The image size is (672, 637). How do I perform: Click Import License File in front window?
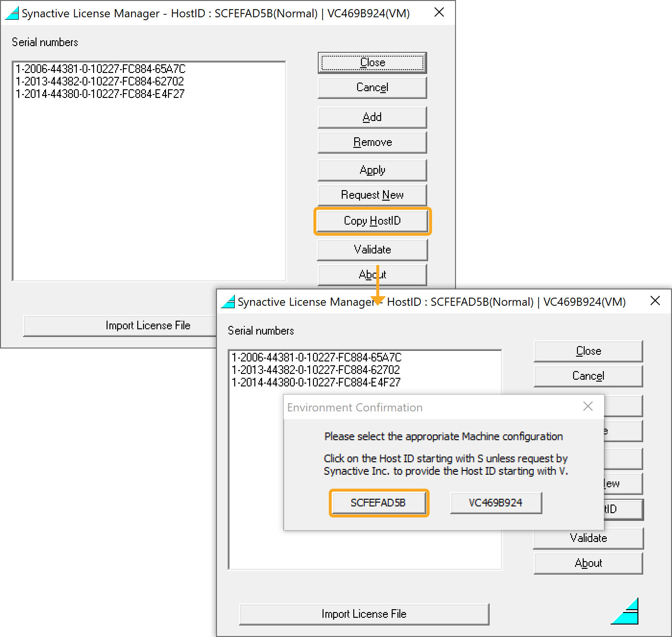point(364,614)
